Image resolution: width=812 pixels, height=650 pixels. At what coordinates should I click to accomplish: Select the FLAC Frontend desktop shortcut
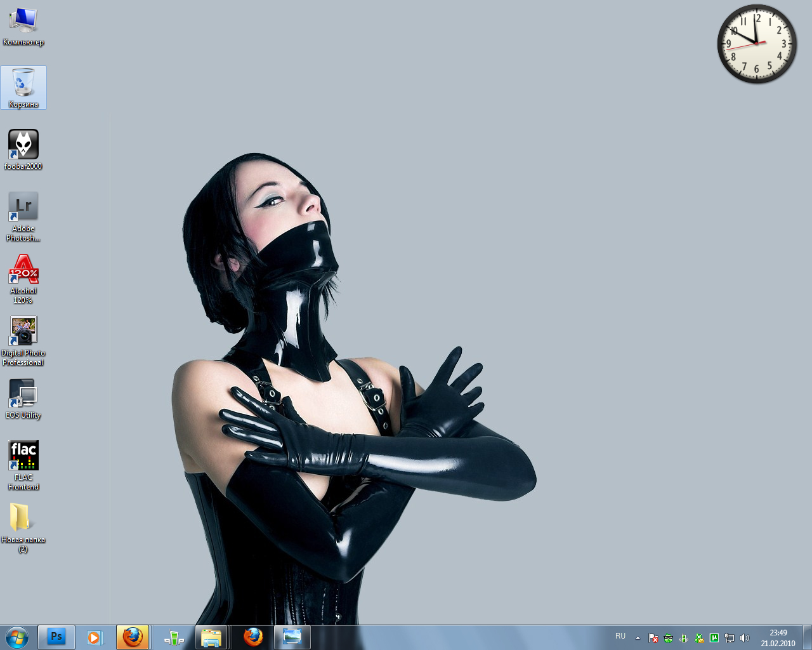point(23,465)
